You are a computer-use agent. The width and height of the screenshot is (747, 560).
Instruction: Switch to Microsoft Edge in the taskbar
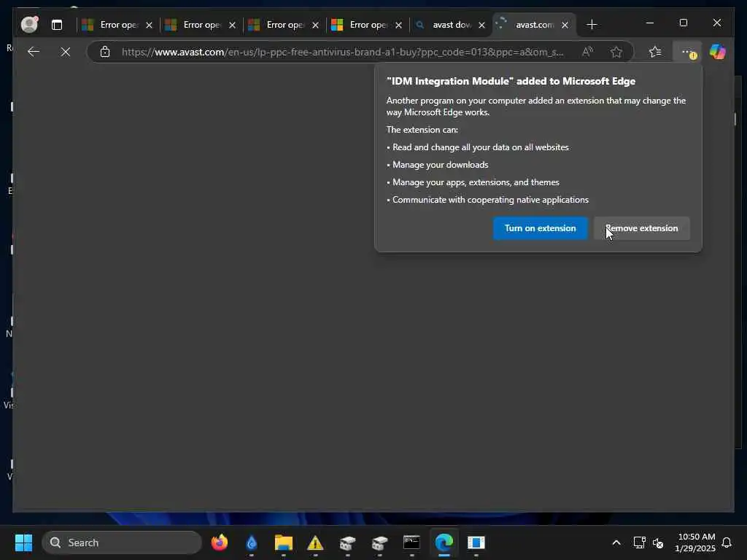pos(444,542)
